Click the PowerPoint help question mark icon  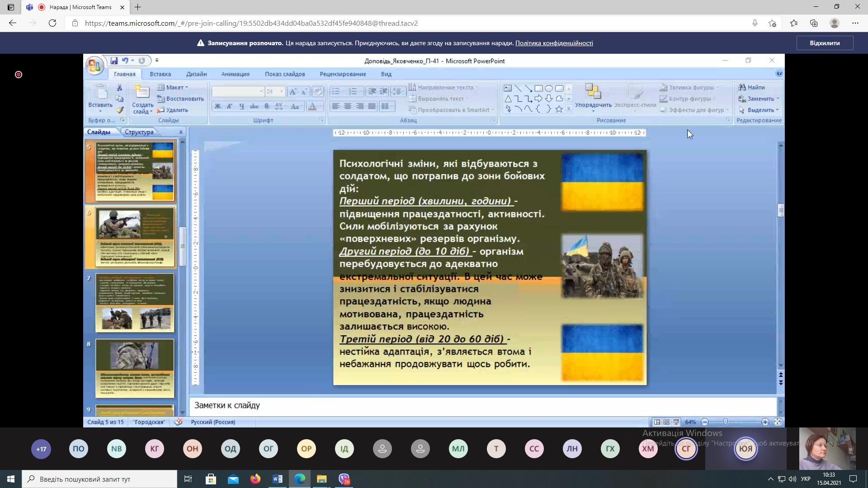779,73
